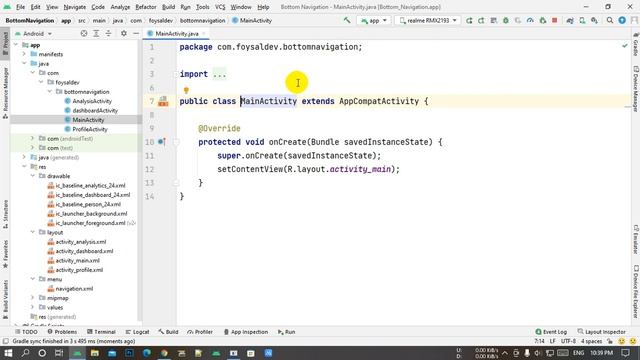Image resolution: width=640 pixels, height=360 pixels.
Task: Expand the manifests folder
Action: (24, 54)
